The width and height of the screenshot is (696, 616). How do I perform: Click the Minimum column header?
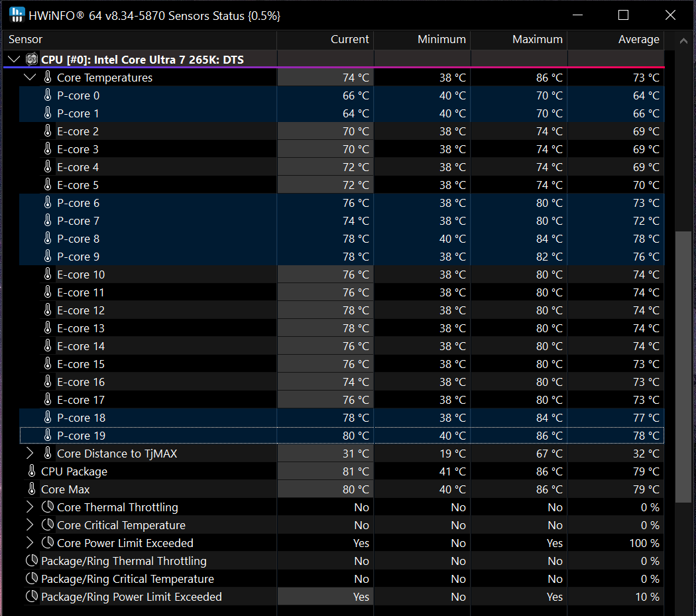pyautogui.click(x=422, y=40)
